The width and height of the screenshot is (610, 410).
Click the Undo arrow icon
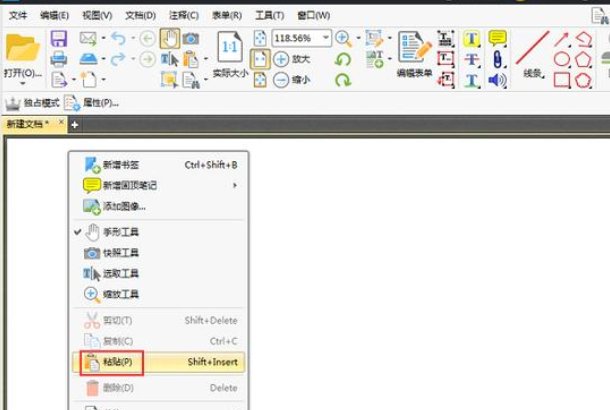[118, 38]
